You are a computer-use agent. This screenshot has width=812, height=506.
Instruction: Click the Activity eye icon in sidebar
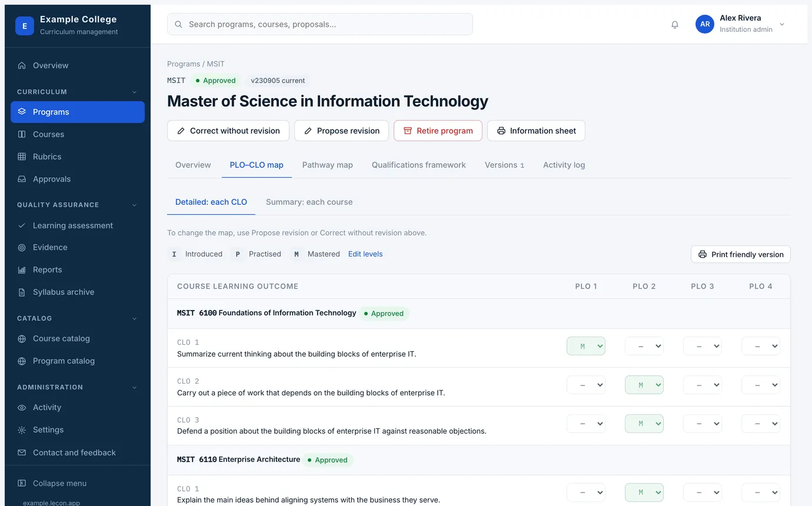pyautogui.click(x=22, y=408)
